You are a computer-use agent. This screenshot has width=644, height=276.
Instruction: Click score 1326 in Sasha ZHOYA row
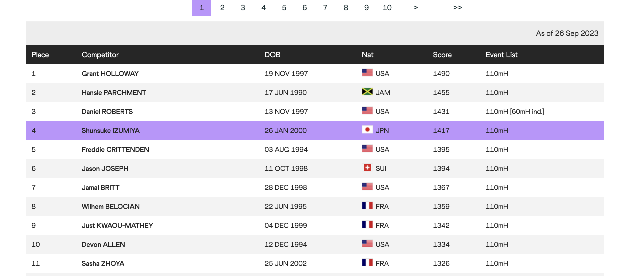tap(441, 263)
